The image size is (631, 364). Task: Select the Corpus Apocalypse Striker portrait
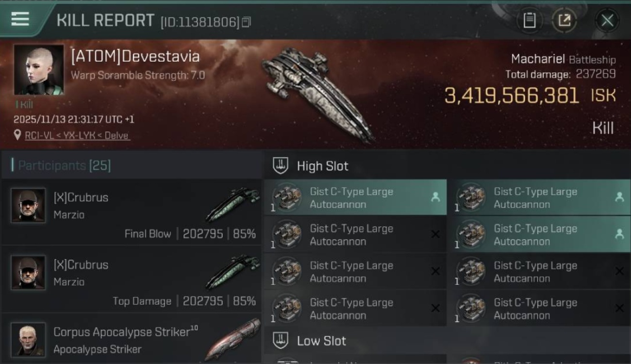coord(28,339)
